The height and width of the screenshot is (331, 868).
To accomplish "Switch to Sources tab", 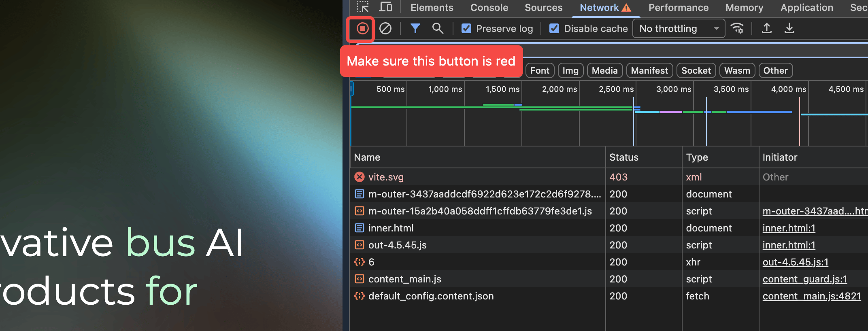I will click(543, 8).
